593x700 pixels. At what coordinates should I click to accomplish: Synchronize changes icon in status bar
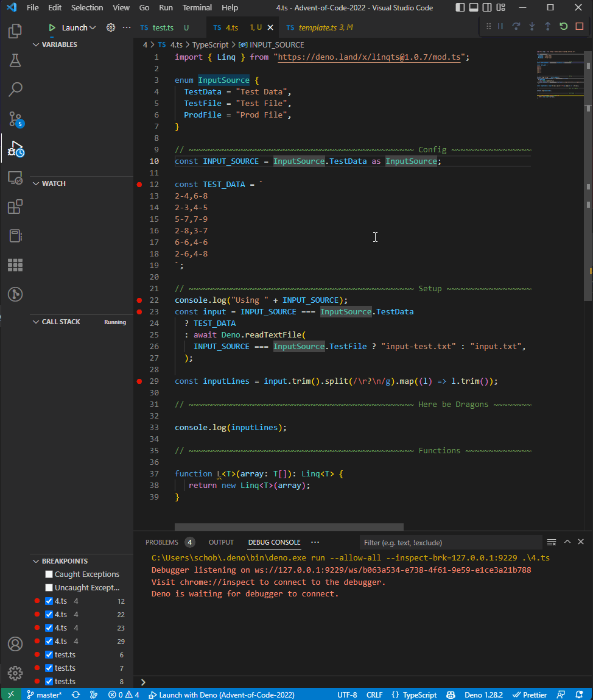pyautogui.click(x=76, y=695)
